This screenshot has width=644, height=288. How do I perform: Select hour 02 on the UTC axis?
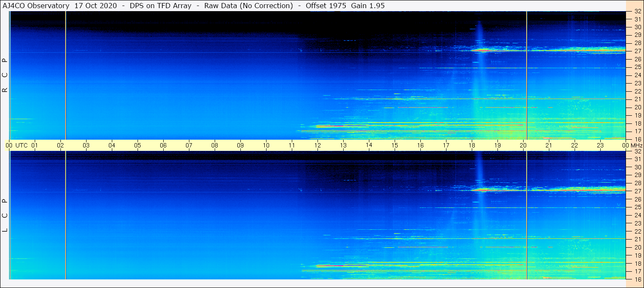pos(60,145)
